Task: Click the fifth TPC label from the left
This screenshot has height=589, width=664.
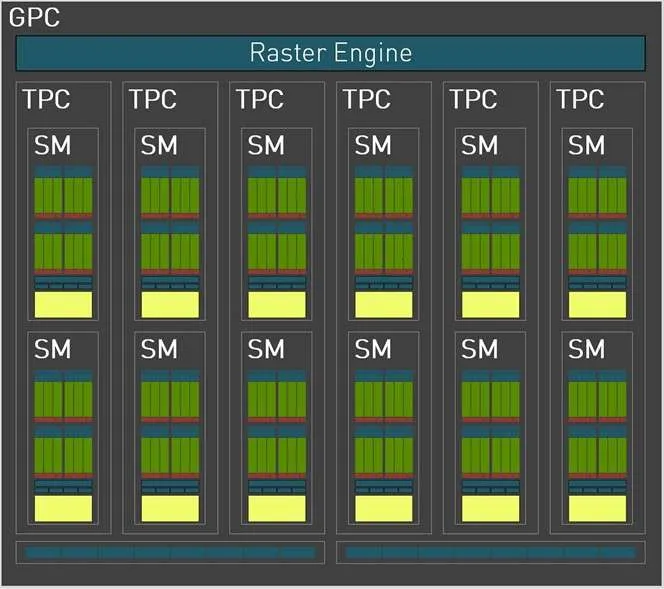Action: click(473, 99)
